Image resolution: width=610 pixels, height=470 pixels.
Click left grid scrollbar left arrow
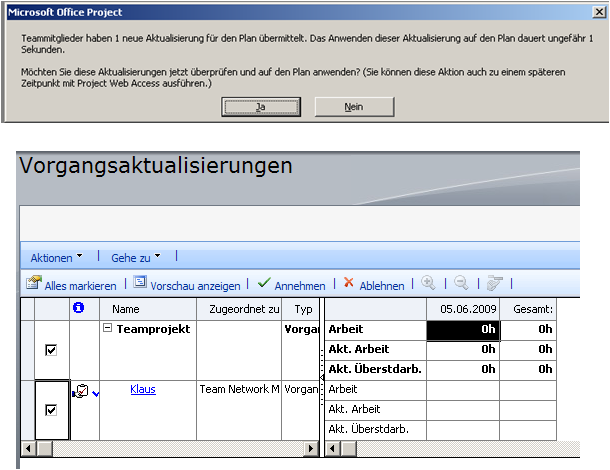pyautogui.click(x=28, y=449)
